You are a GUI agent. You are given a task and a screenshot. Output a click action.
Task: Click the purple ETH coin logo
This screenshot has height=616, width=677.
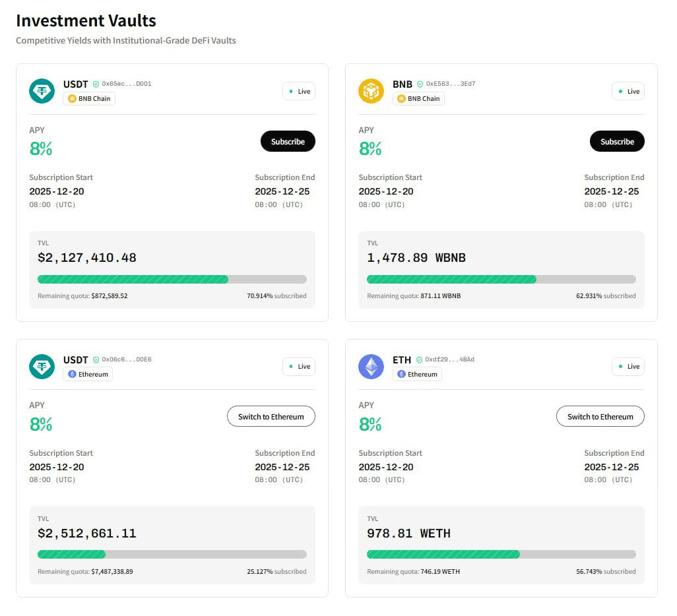tap(371, 366)
